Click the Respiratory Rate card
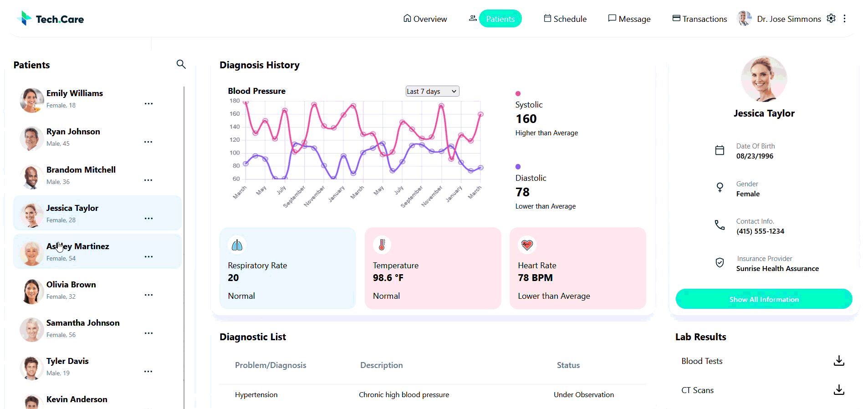 coord(287,268)
